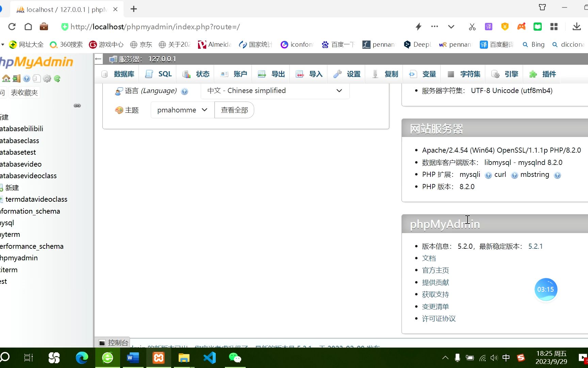Open the 数据库 tab
The image size is (588, 368).
(x=118, y=74)
